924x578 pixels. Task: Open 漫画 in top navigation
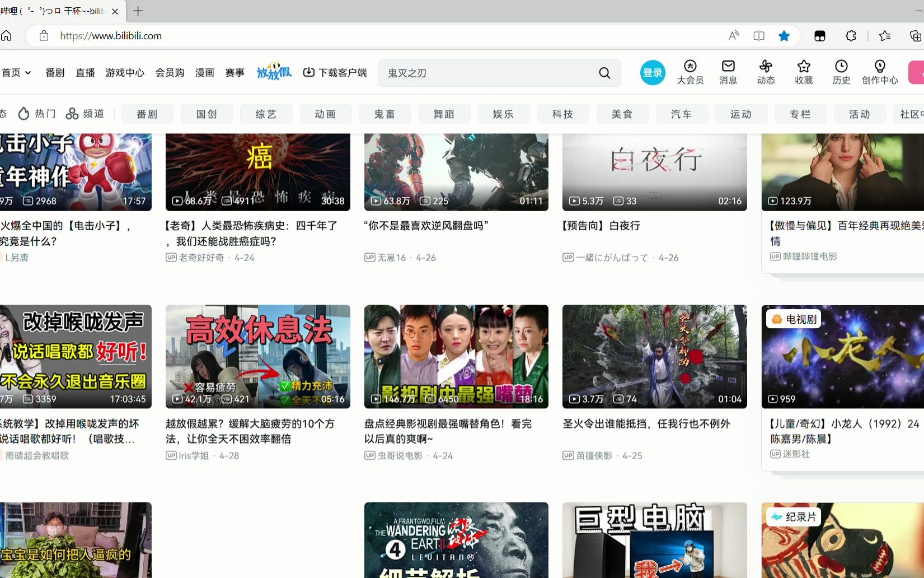click(x=205, y=73)
